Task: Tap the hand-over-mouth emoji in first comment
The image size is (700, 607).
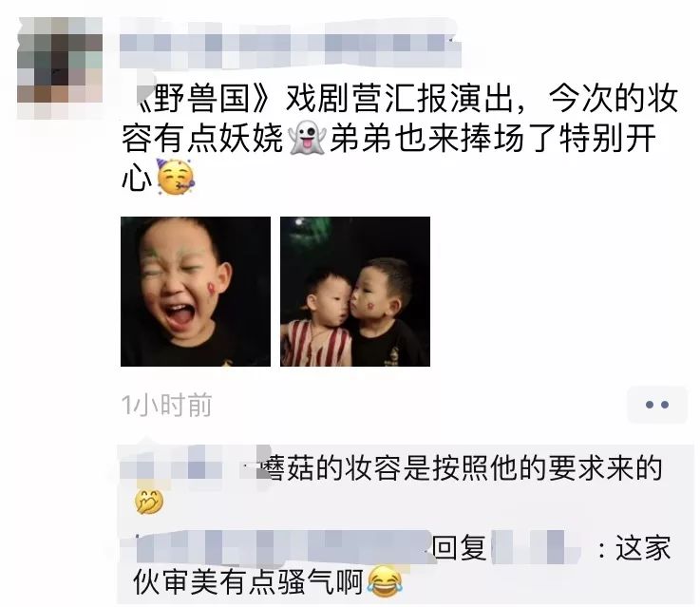Action: 149,502
